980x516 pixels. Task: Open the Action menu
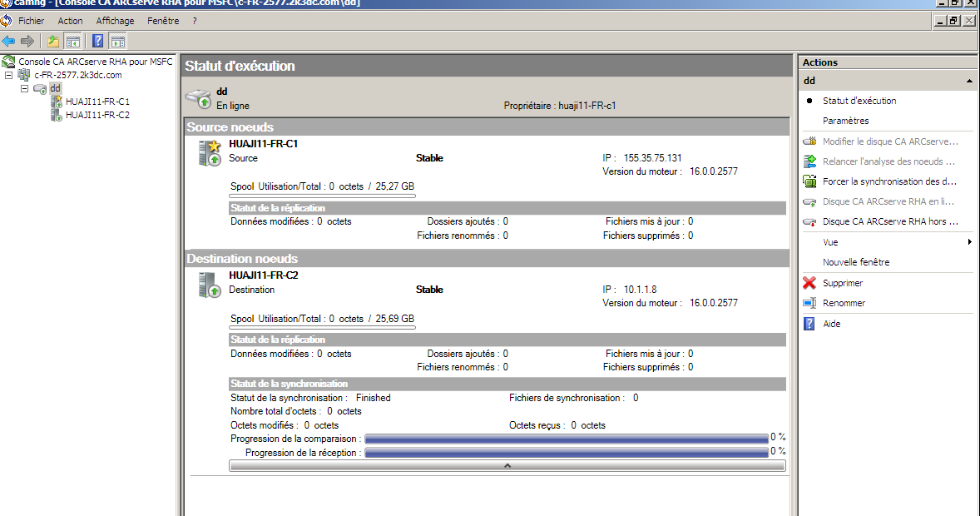[70, 21]
